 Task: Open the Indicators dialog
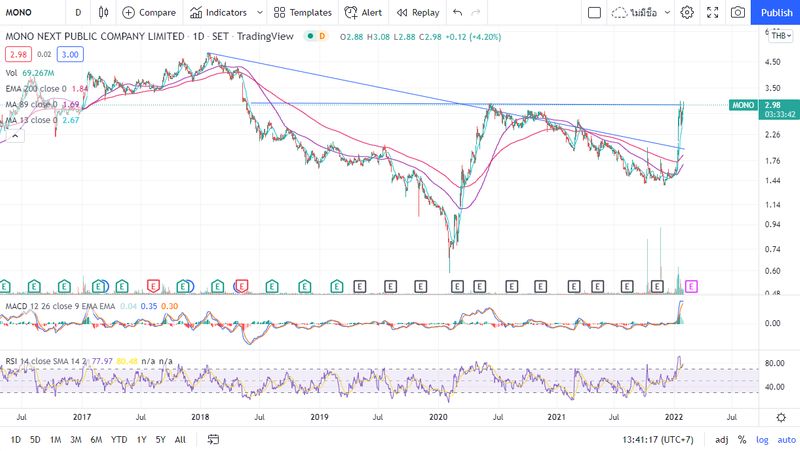pyautogui.click(x=218, y=12)
